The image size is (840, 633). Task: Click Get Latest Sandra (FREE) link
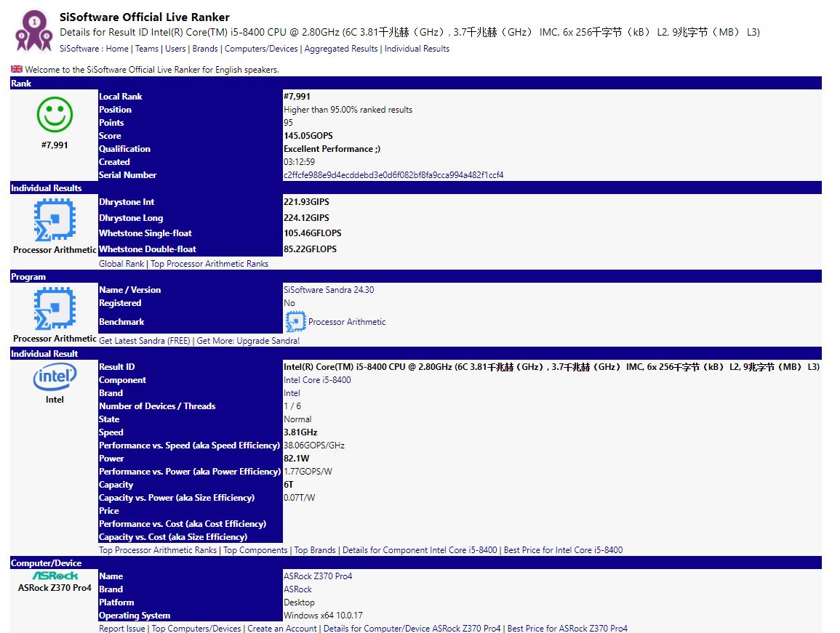click(x=145, y=341)
